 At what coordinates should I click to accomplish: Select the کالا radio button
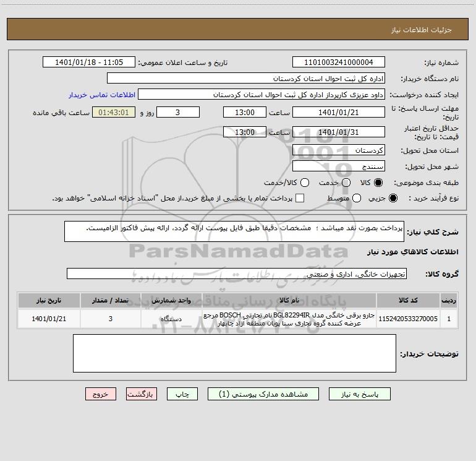(x=378, y=183)
